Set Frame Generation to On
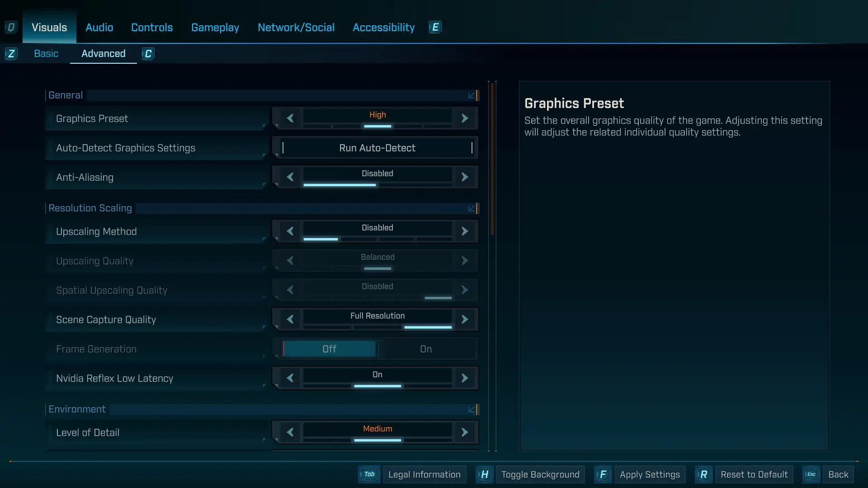This screenshot has height=488, width=868. tap(426, 349)
